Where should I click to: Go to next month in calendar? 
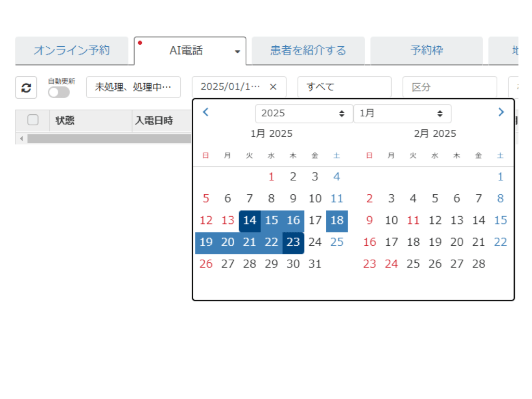point(501,112)
